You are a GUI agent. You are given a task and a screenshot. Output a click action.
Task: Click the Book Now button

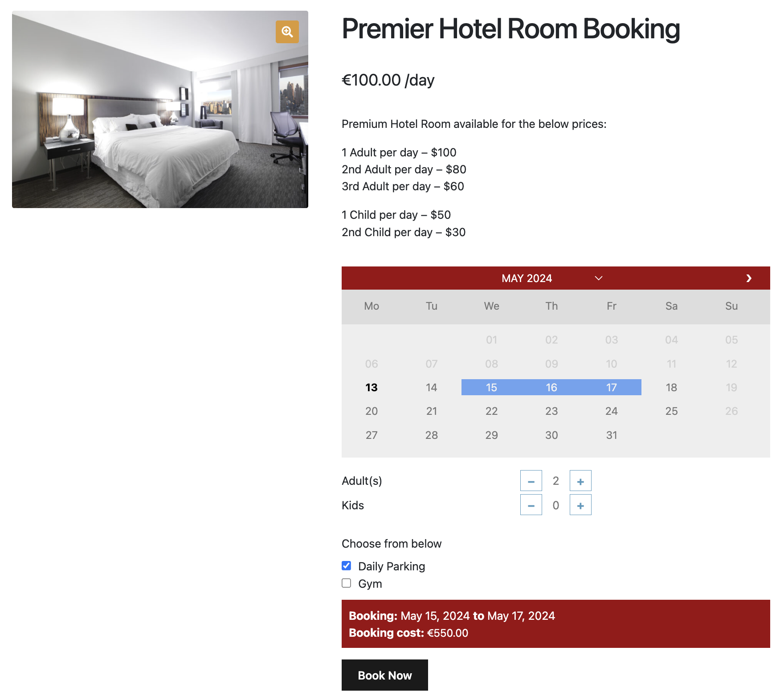[384, 675]
